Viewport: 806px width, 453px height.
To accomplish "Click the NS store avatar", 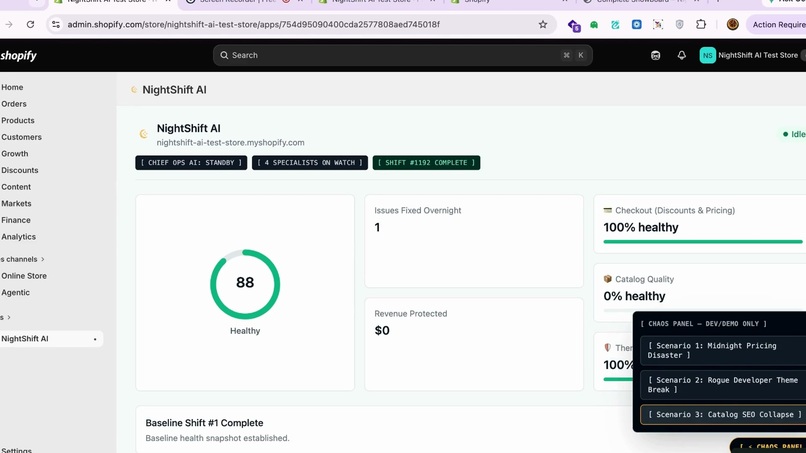I will 708,55.
